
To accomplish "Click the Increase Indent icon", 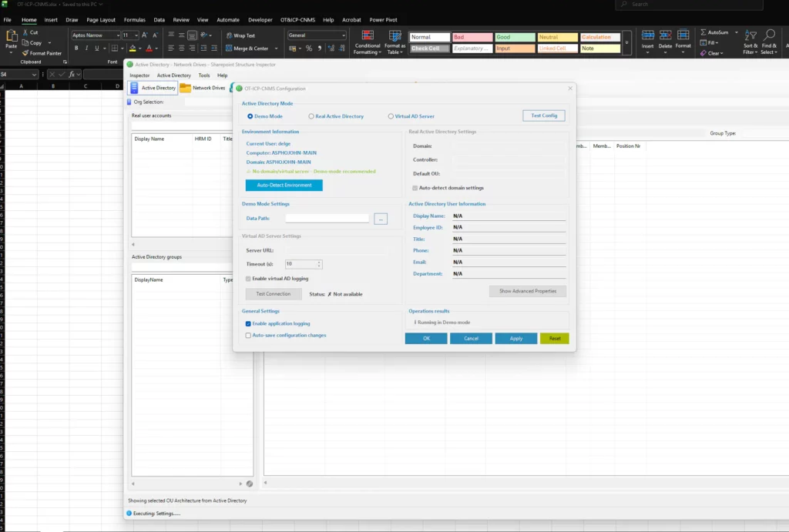I will click(x=214, y=49).
